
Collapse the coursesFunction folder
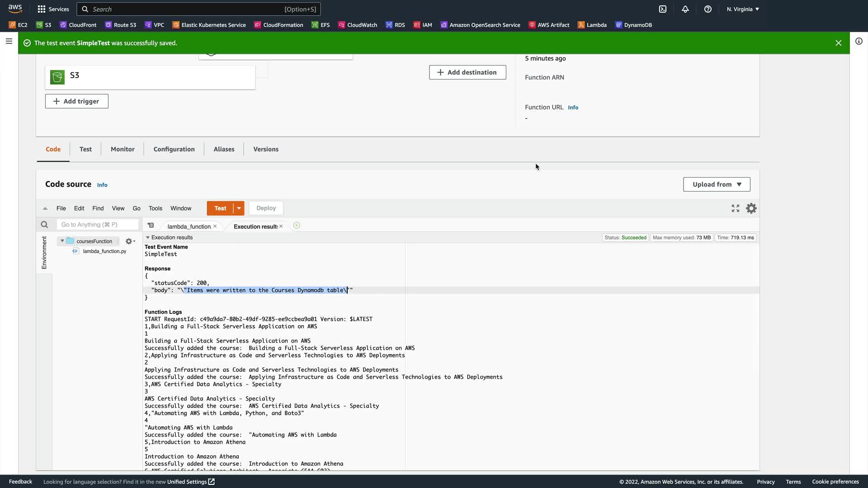pyautogui.click(x=62, y=241)
